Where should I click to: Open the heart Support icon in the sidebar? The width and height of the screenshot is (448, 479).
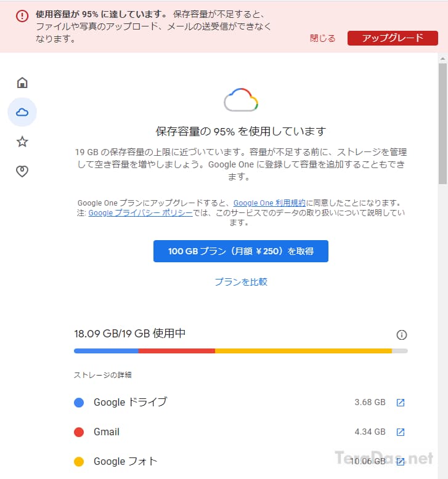point(22,171)
